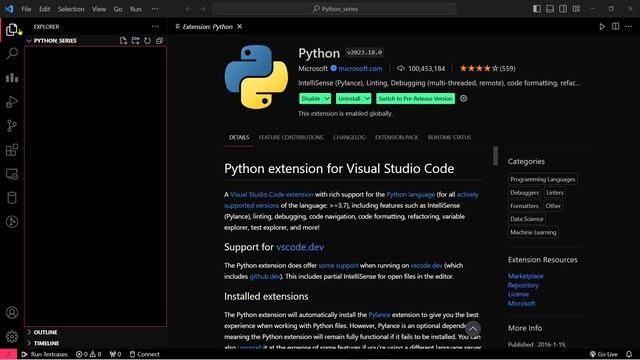This screenshot has height=360, width=640.
Task: Open the bar chart icon in activity bar
Action: (12, 78)
